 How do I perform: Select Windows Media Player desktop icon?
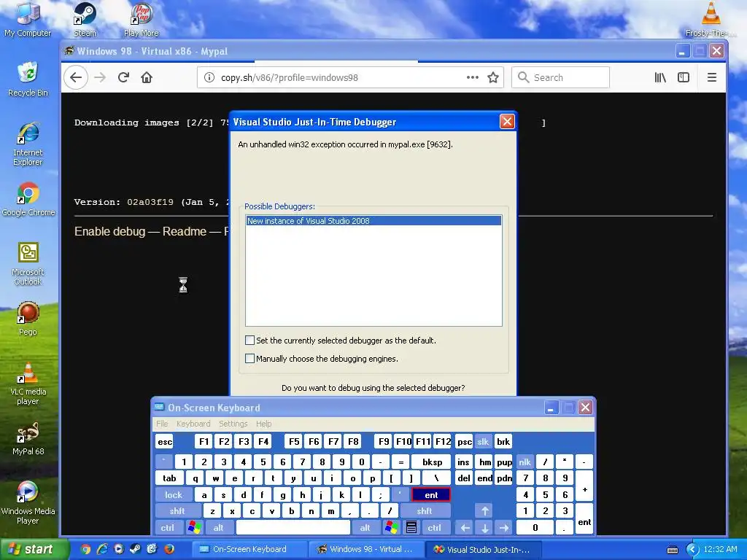tap(28, 503)
